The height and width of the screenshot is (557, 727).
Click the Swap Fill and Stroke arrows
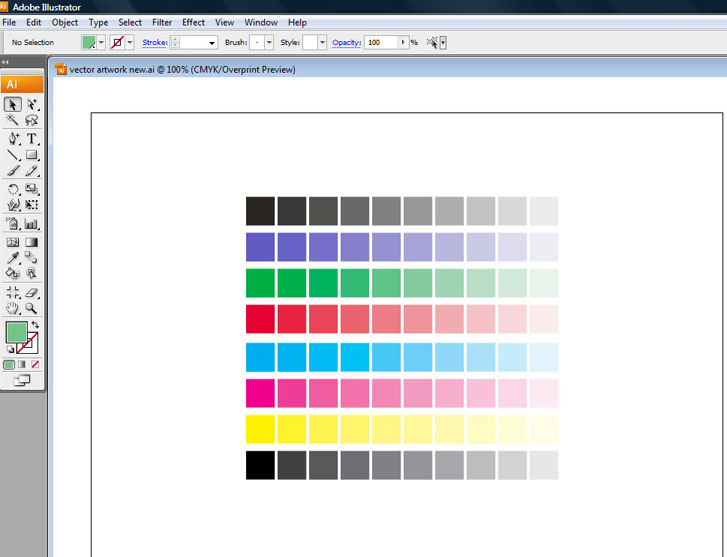[x=35, y=325]
